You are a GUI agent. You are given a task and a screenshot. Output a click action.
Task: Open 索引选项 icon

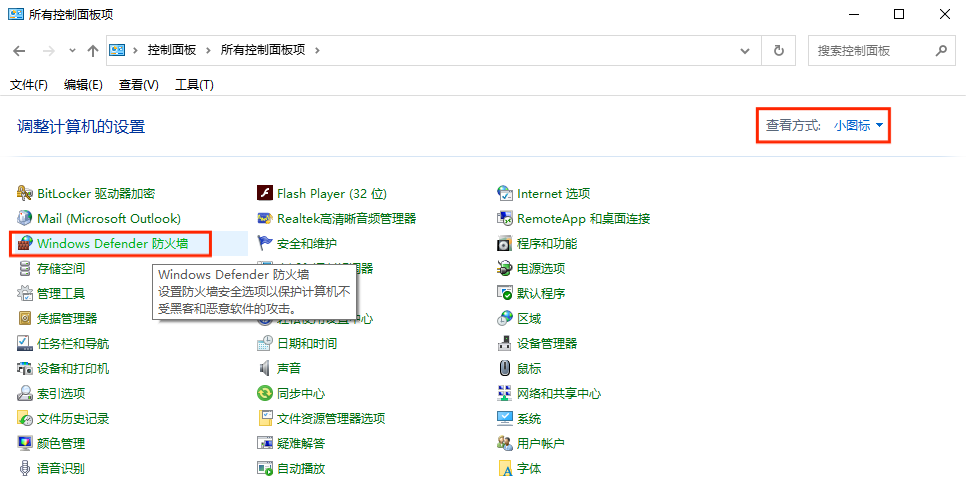click(25, 393)
